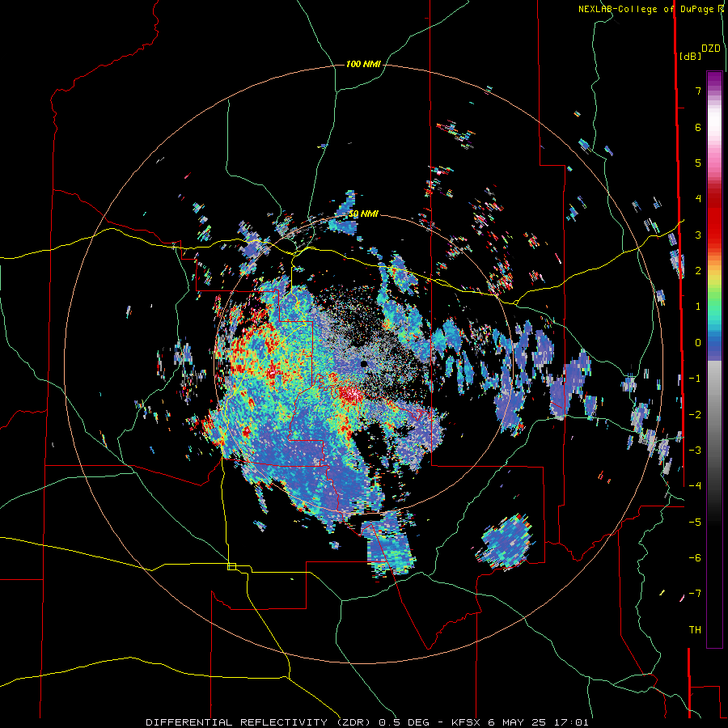Click the 3 value on the scale
The image size is (728, 728).
[x=698, y=235]
